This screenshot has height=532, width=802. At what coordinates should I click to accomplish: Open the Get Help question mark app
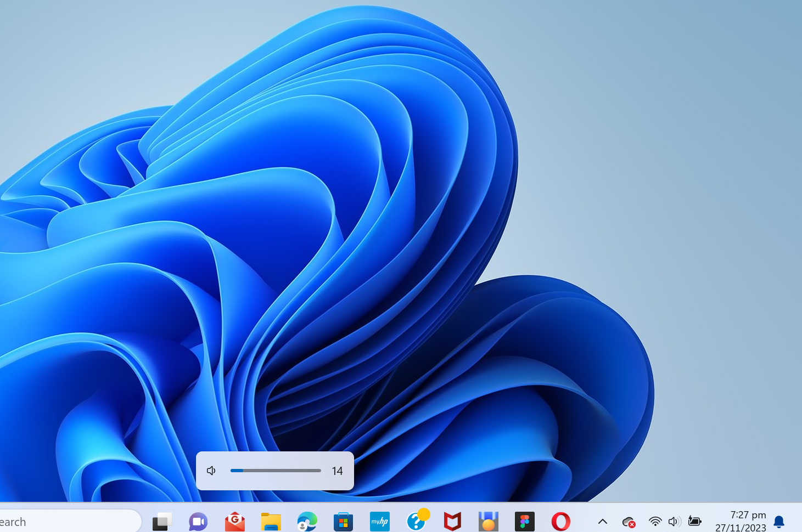tap(417, 520)
